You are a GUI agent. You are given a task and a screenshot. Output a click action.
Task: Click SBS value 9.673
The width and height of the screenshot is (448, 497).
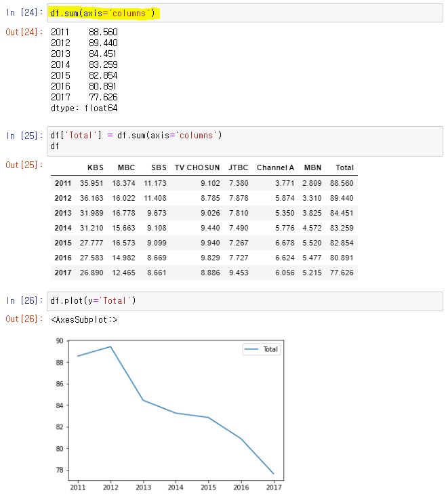point(157,213)
